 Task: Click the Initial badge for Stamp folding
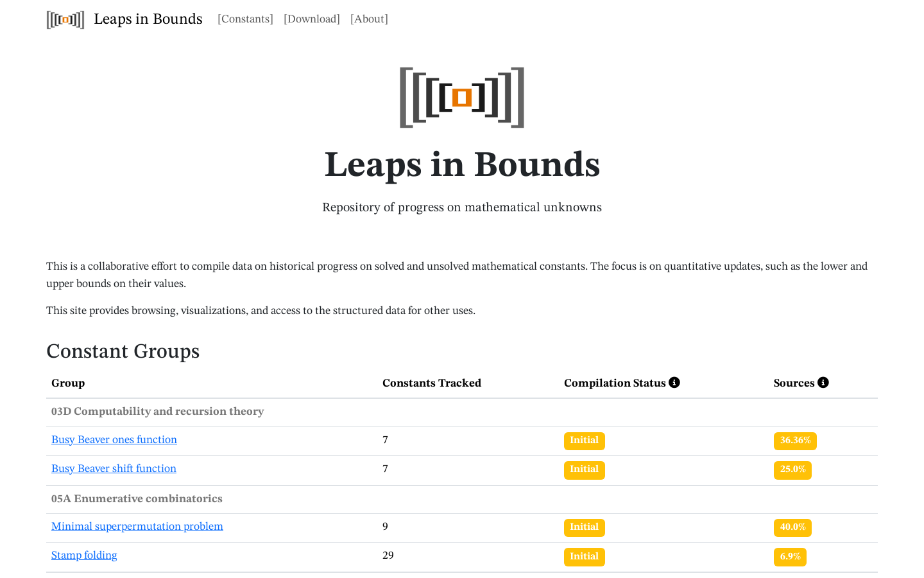point(585,557)
